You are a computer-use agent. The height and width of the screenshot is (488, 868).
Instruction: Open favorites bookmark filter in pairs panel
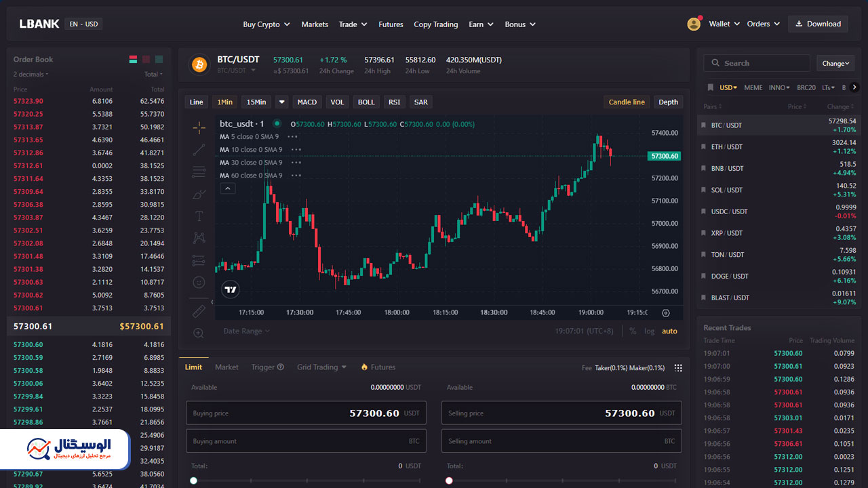pos(710,87)
